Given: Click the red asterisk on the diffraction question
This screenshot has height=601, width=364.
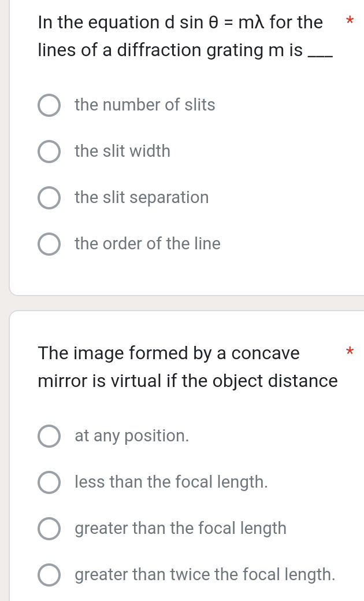Looking at the screenshot, I should click(x=348, y=23).
